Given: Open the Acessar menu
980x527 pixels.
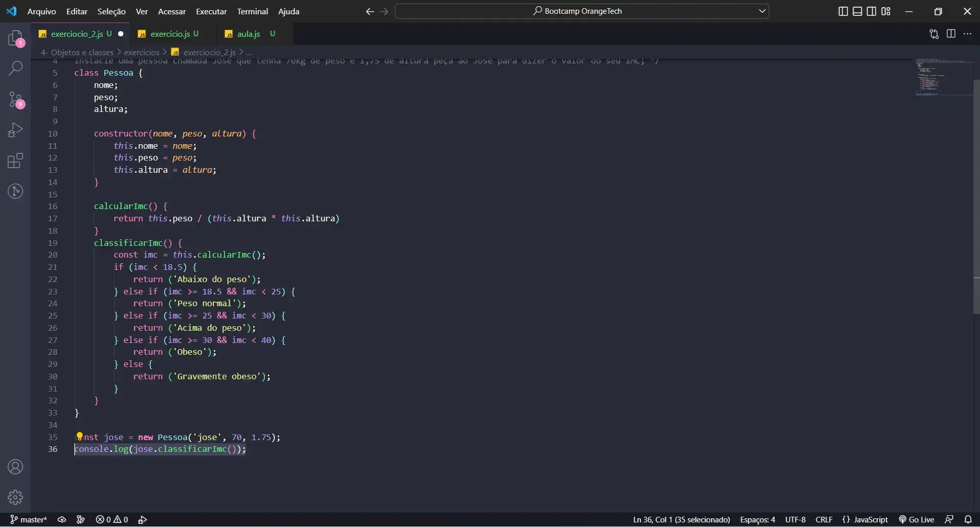Looking at the screenshot, I should pos(172,11).
